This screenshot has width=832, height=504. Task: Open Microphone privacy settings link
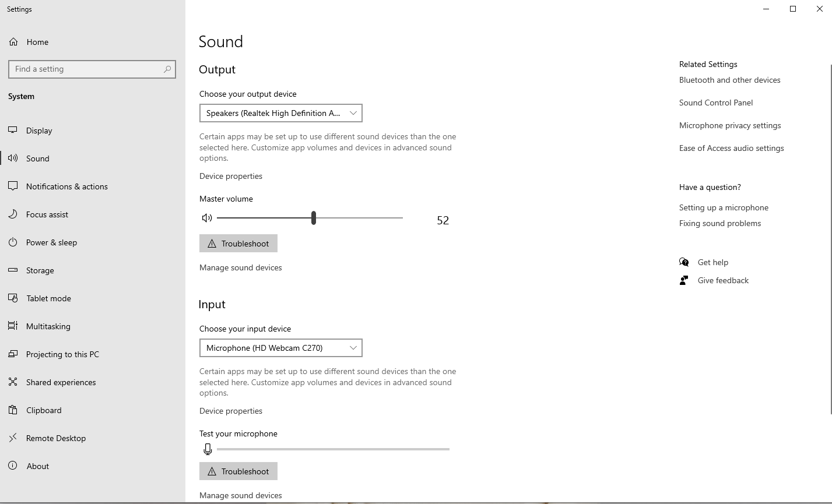pyautogui.click(x=730, y=125)
